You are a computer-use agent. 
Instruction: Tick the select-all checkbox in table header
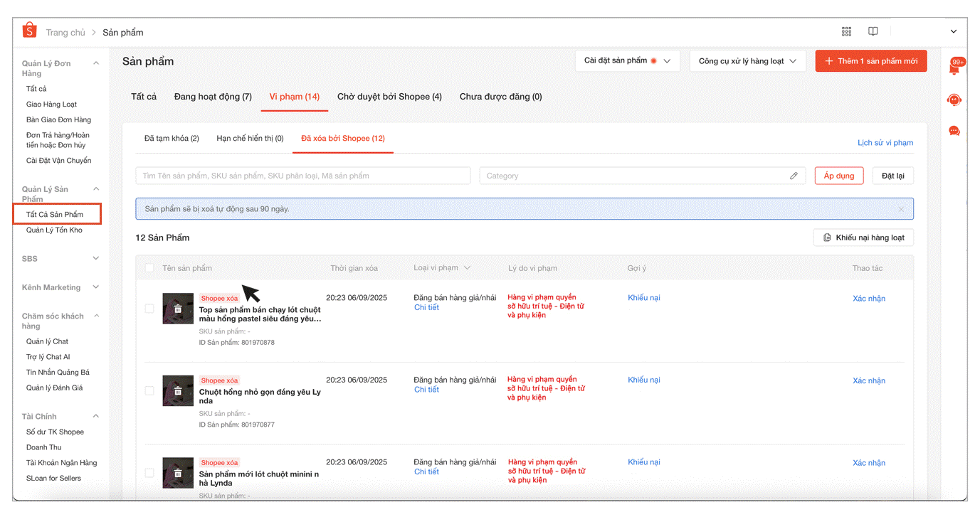tap(149, 268)
